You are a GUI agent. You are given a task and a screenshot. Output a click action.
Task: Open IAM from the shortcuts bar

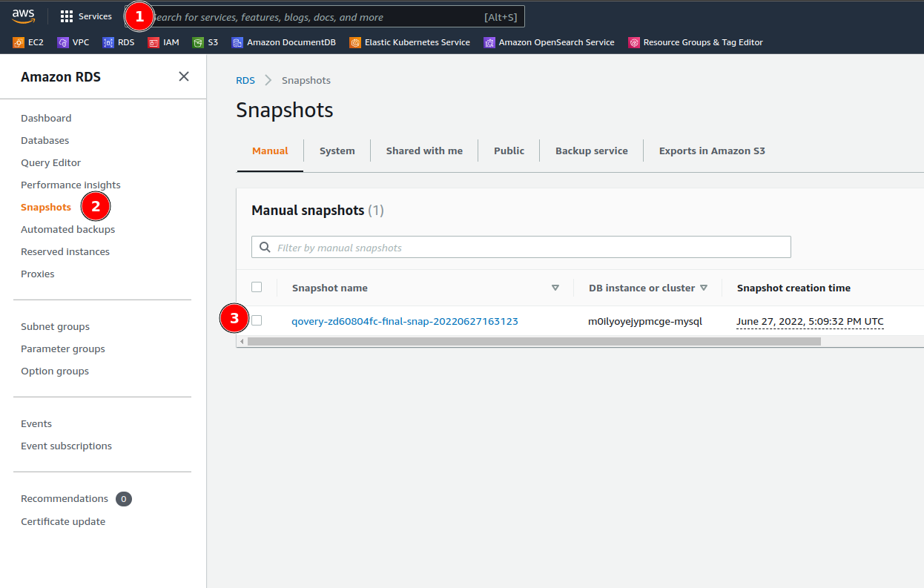[163, 42]
